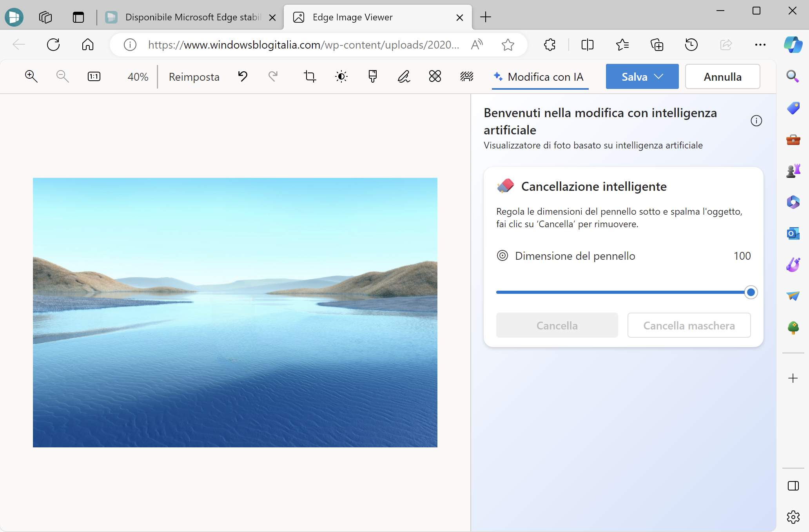The height and width of the screenshot is (532, 809).
Task: Click the brush size slider handle
Action: 751,292
